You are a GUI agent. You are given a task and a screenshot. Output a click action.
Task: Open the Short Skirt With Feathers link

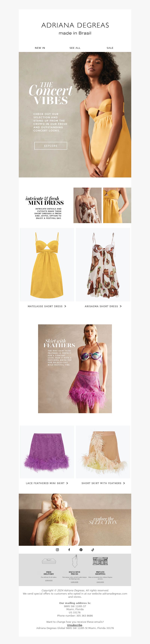point(103,483)
